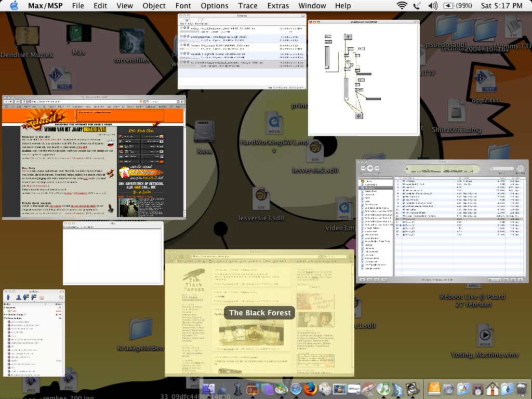Click the speaker object in Max patch
Screen dimensions: 532x399
click(x=358, y=116)
